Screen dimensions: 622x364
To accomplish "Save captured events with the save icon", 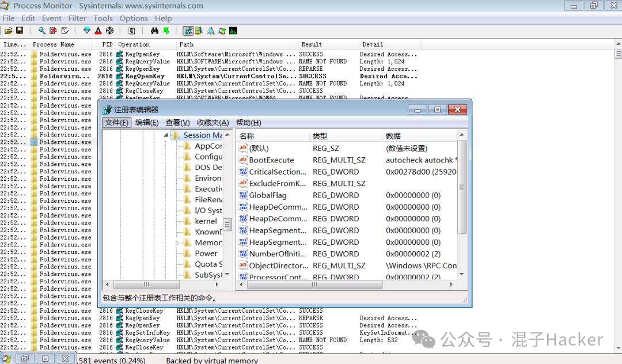I will pos(20,31).
